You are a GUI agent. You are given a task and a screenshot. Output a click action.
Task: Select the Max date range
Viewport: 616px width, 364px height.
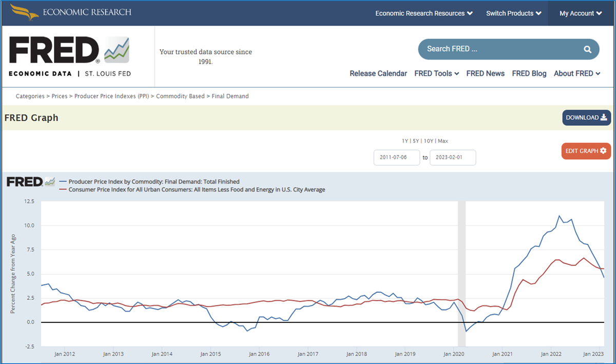tap(443, 141)
